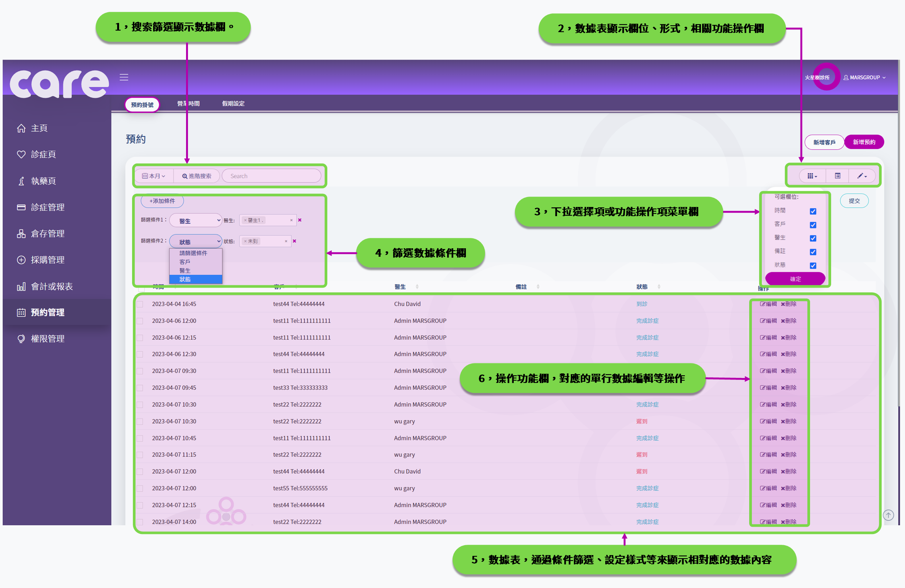Click the Search input field

(x=271, y=176)
